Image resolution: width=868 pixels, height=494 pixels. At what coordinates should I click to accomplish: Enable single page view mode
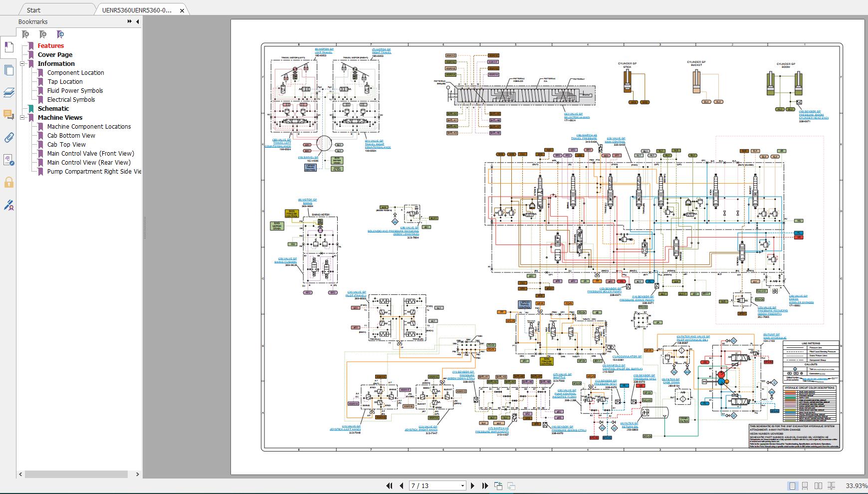[x=792, y=486]
